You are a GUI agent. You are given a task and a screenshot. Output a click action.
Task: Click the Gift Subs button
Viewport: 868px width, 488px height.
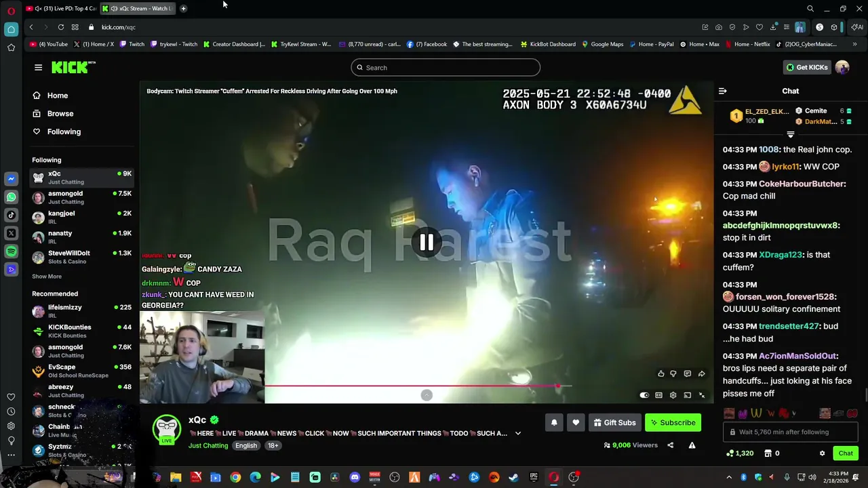click(x=614, y=422)
